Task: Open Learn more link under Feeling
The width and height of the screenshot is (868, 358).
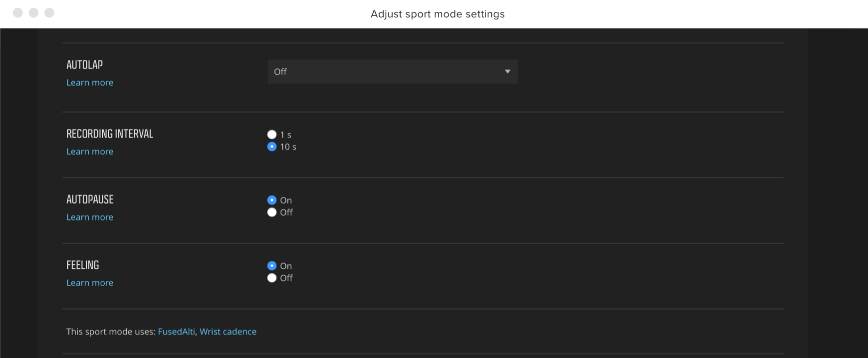Action: [x=90, y=283]
